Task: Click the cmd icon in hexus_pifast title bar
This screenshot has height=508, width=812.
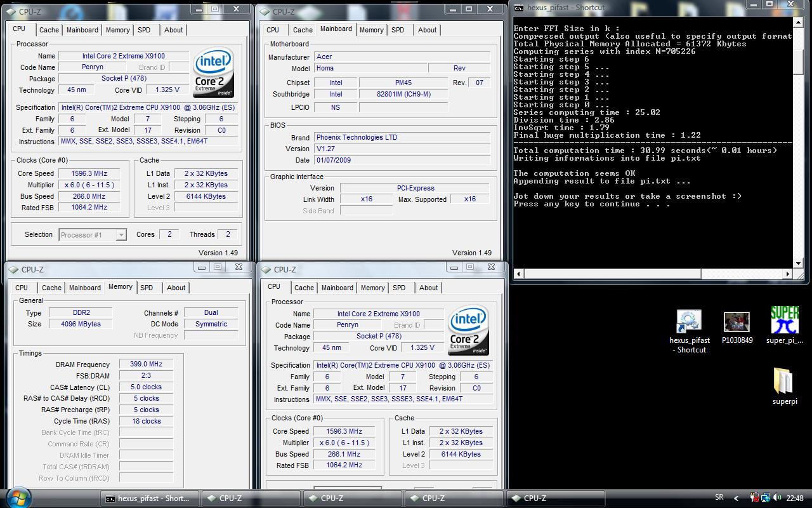Action: click(x=519, y=8)
